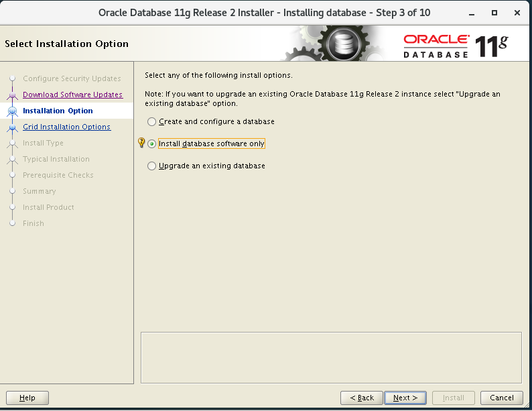This screenshot has height=411, width=532.
Task: Minimize the installer window
Action: 472,13
